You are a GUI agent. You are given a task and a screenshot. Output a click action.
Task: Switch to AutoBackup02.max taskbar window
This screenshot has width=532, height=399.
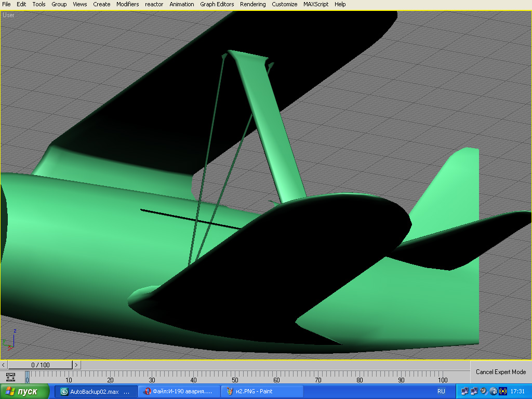pos(96,392)
